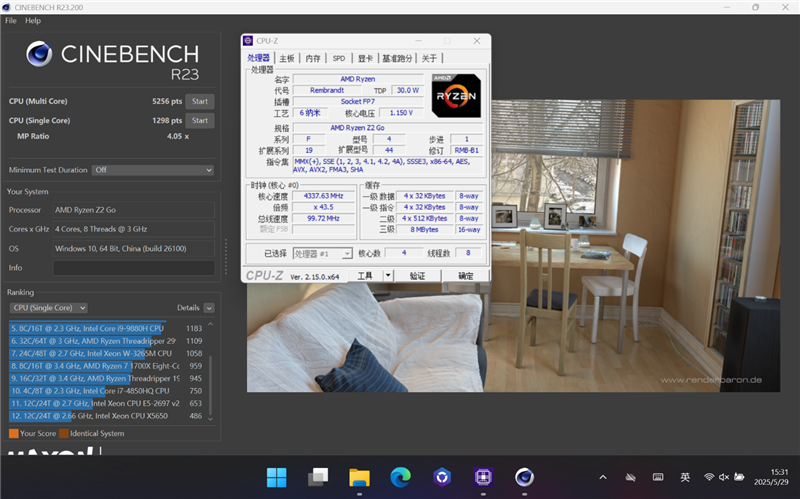The image size is (800, 499).
Task: Click the CPU-Z 验证 button
Action: point(417,276)
